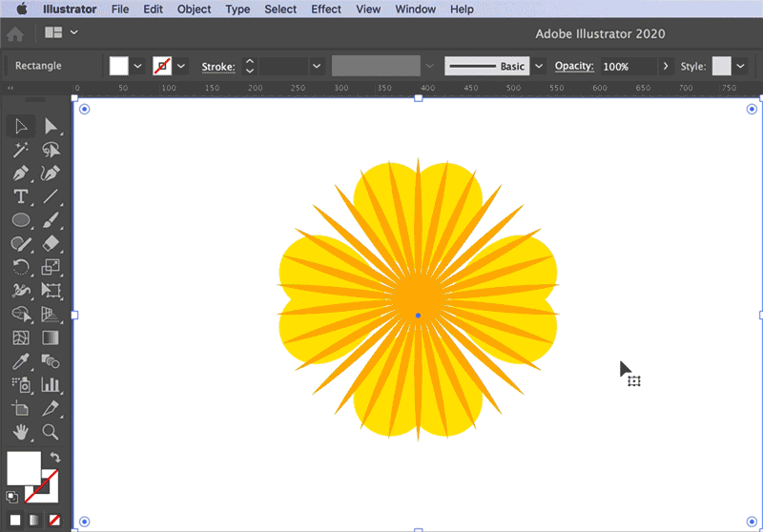763x532 pixels.
Task: Reset to default fill and stroke
Action: [x=12, y=497]
